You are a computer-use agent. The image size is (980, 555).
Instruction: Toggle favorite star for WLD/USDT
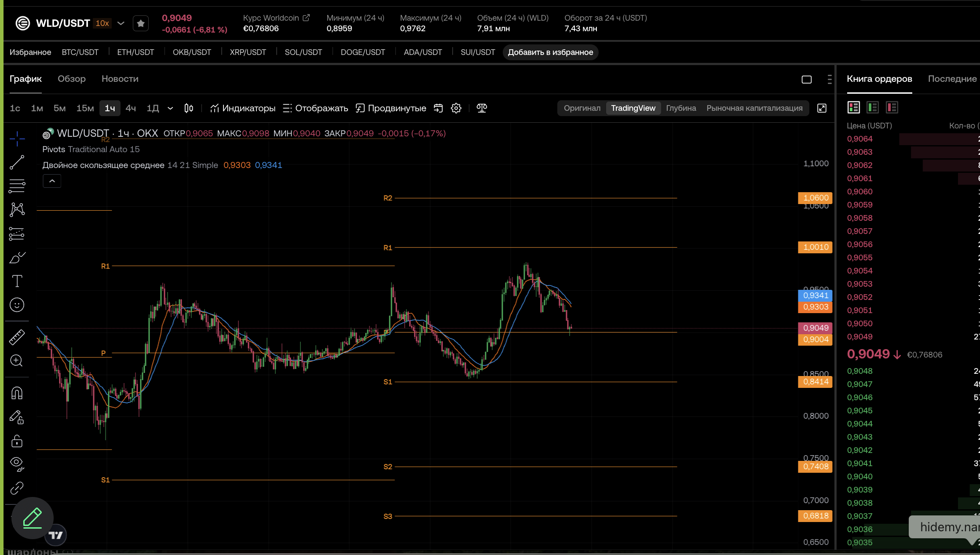click(141, 23)
